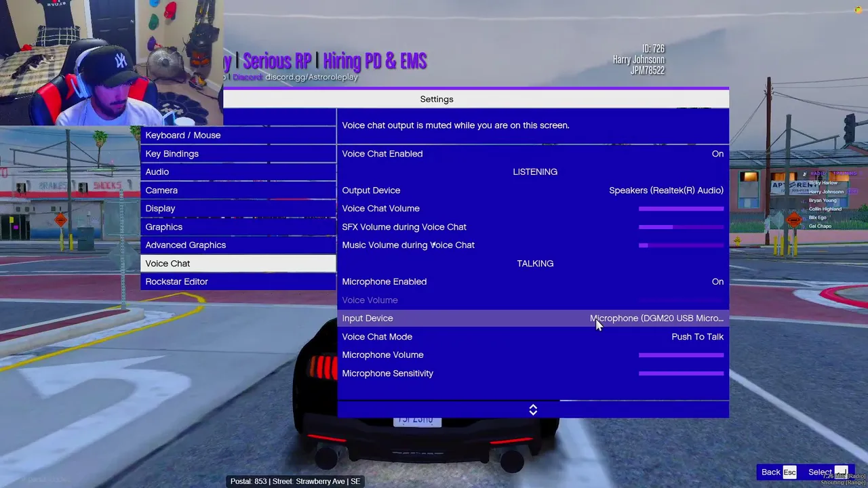The height and width of the screenshot is (488, 868).
Task: Click the car's rear license plate
Action: point(417,420)
